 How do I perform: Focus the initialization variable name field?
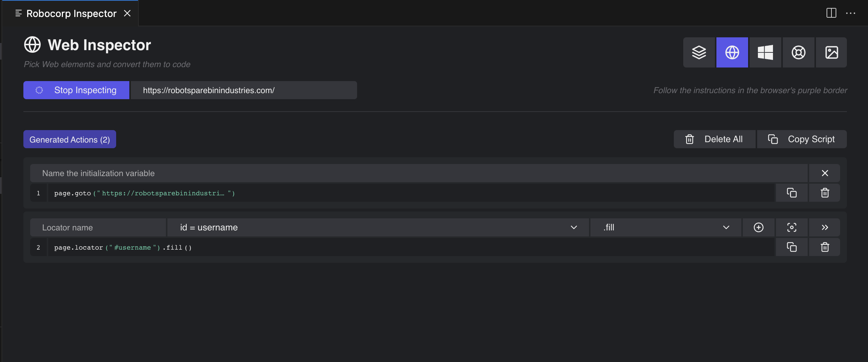(419, 173)
